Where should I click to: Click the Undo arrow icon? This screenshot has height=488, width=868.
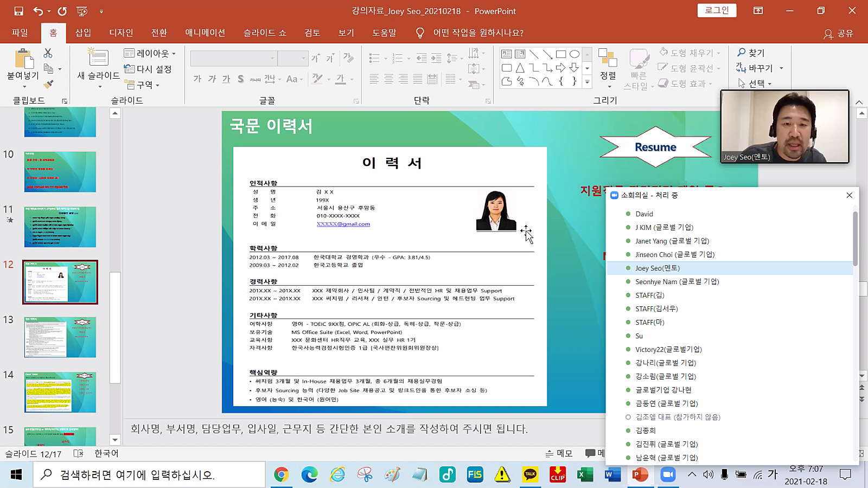pos(37,11)
